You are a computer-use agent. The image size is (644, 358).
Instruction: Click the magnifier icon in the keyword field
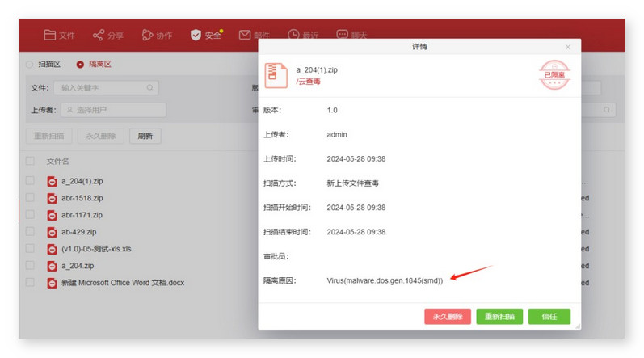coord(150,88)
